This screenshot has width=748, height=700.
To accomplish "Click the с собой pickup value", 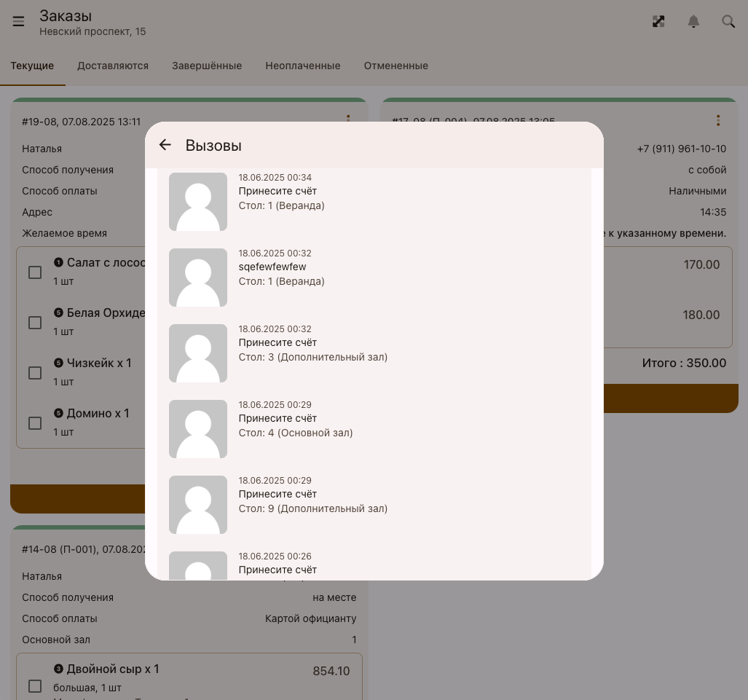I will pos(707,170).
